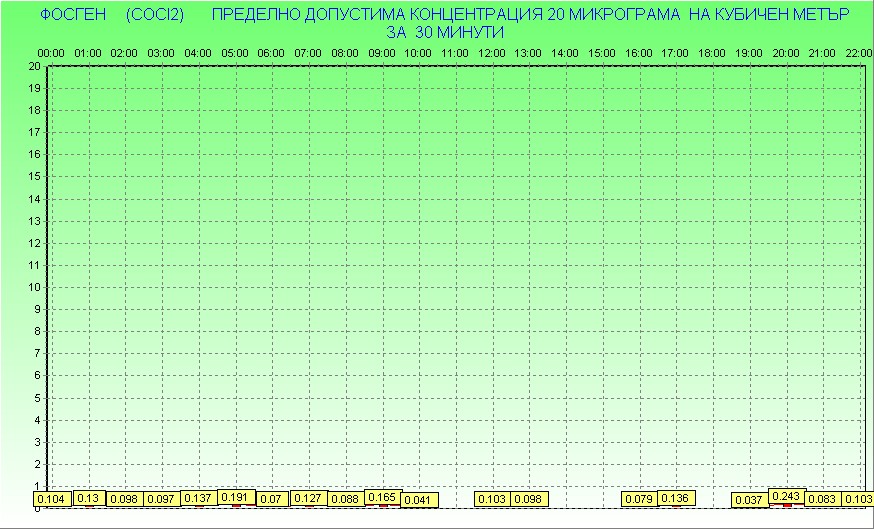
Task: Click the 0.07 data label
Action: click(272, 499)
